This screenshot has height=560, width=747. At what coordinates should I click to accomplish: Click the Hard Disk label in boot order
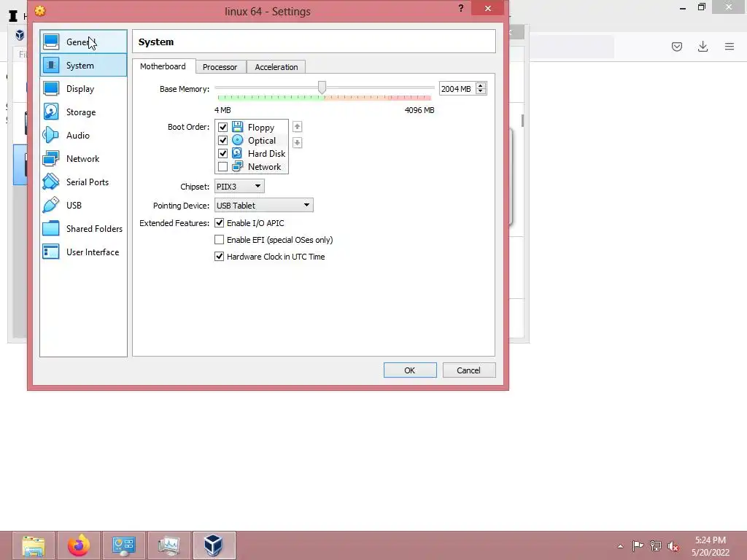[266, 153]
